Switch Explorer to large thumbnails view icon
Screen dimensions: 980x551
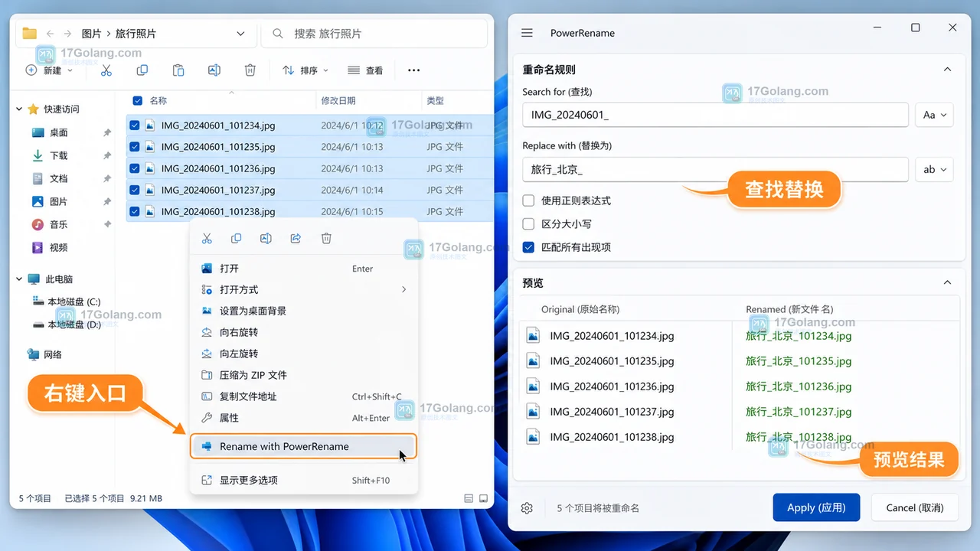[x=484, y=499]
